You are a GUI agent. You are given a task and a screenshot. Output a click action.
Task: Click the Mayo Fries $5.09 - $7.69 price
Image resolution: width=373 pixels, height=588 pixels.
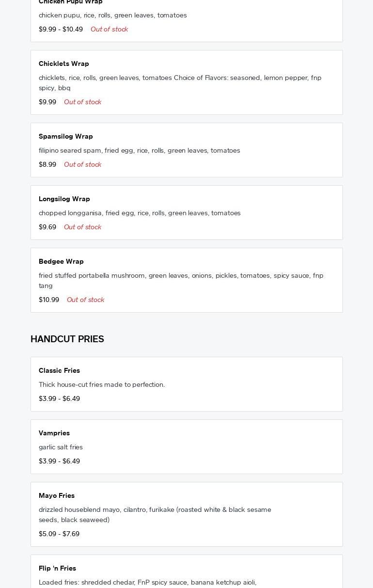point(59,534)
